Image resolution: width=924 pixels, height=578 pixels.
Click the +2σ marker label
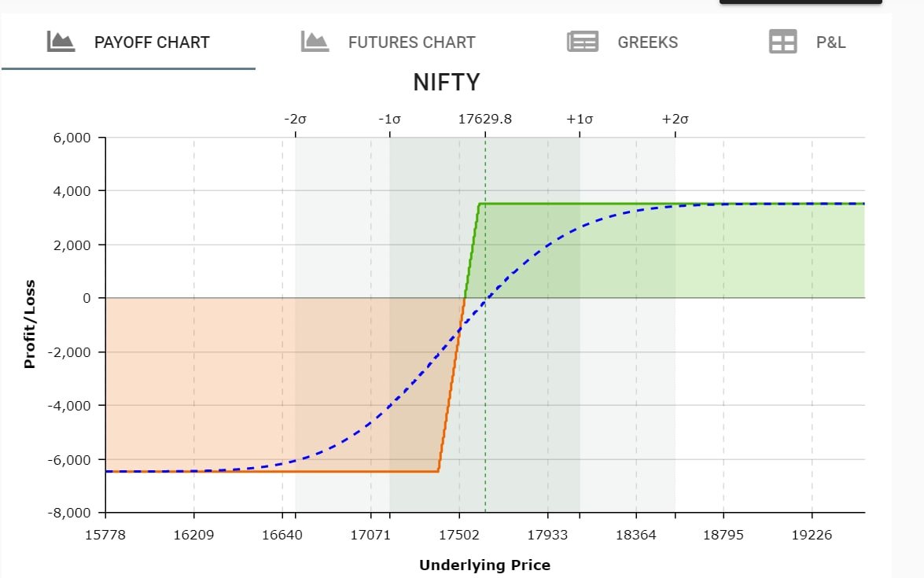click(676, 119)
